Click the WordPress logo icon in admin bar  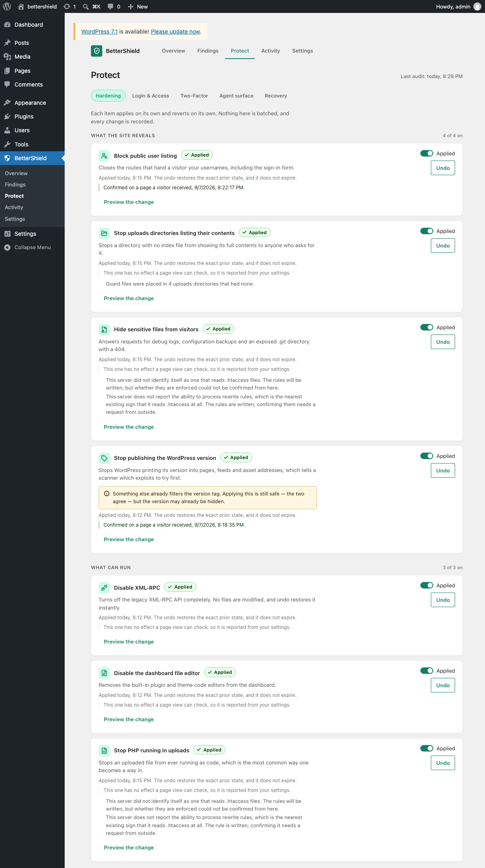click(x=7, y=6)
